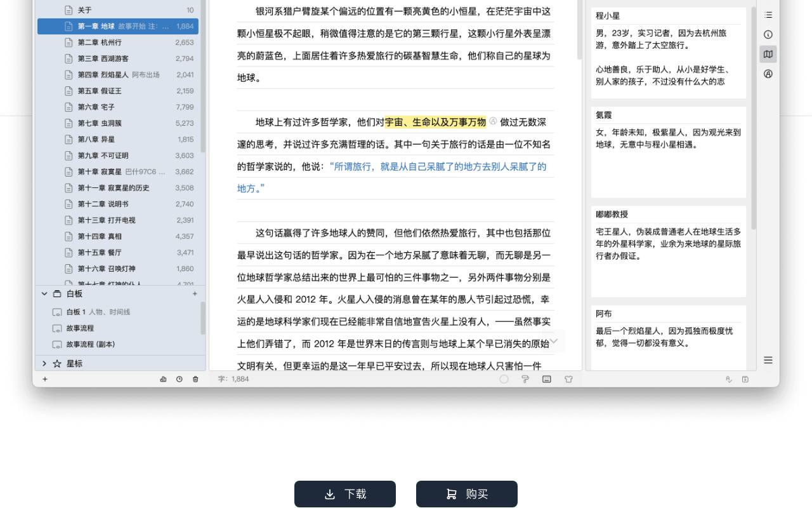The height and width of the screenshot is (508, 812).
Task: Click the document icon of 第二章 杭州行
Action: (x=69, y=43)
